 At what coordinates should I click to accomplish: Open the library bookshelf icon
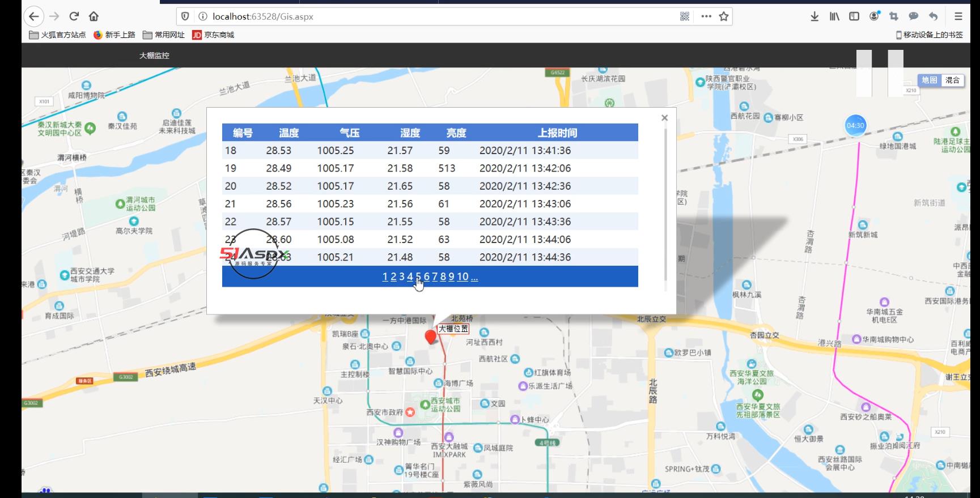coord(834,16)
